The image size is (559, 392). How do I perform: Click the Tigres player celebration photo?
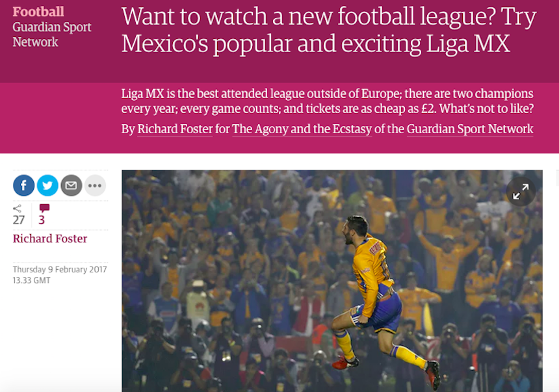pyautogui.click(x=332, y=281)
